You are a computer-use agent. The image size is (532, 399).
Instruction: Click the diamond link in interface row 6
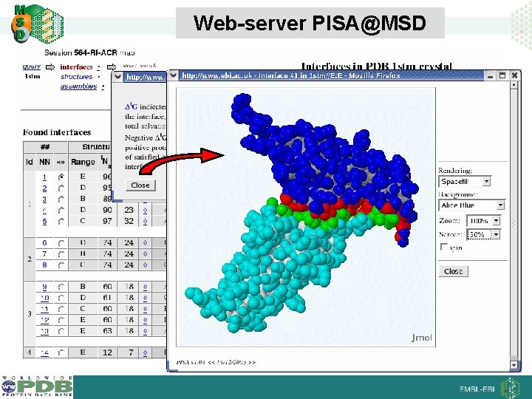[x=145, y=243]
